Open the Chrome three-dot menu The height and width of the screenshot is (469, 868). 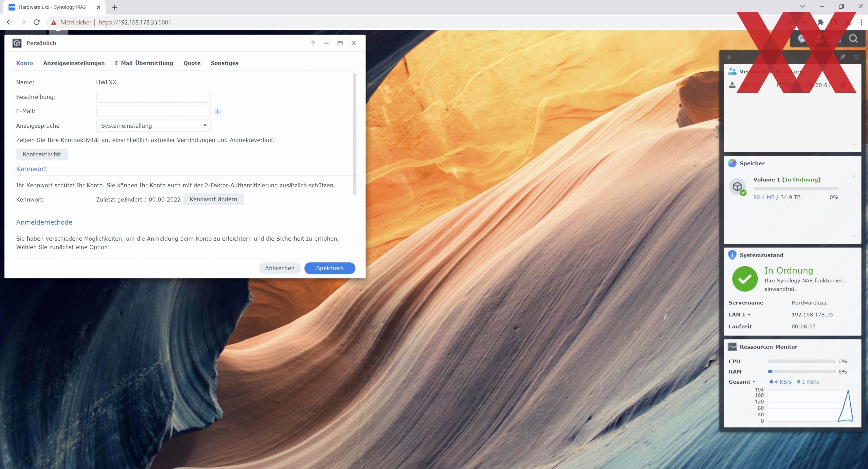coord(861,22)
